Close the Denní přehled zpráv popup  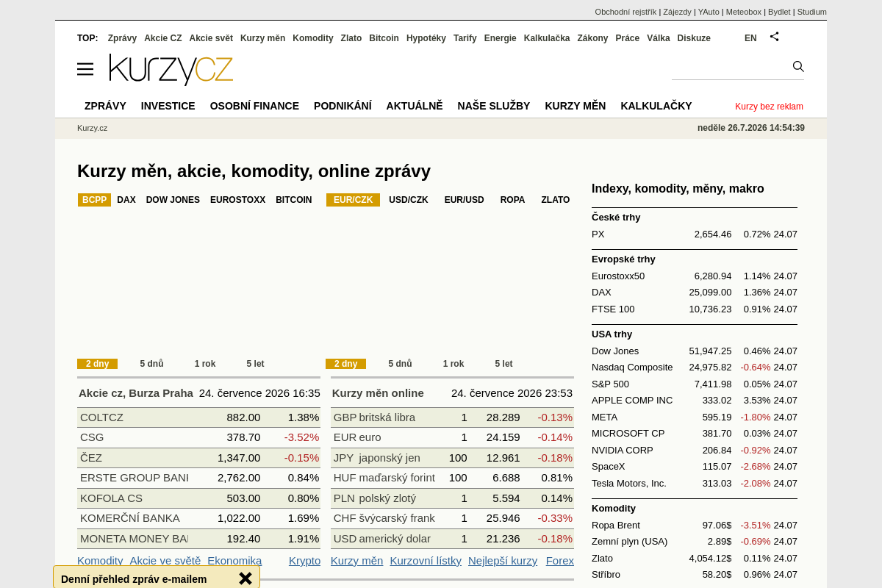245,578
